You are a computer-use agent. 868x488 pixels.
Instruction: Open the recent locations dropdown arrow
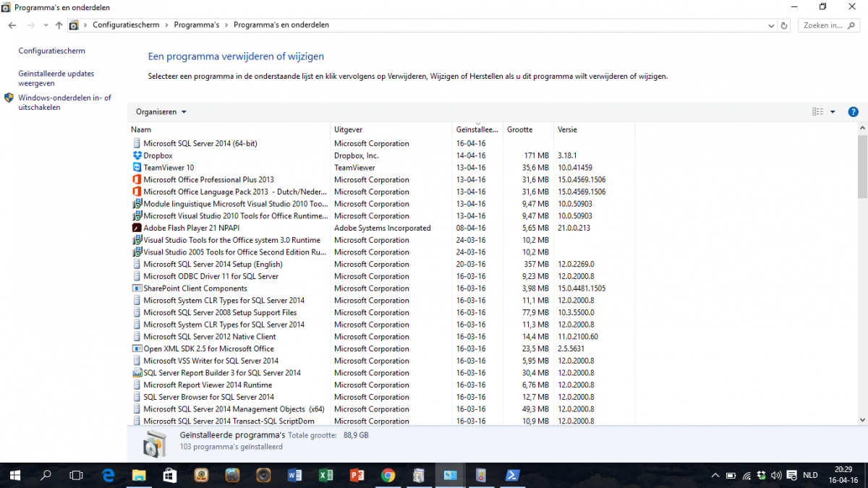pyautogui.click(x=46, y=25)
